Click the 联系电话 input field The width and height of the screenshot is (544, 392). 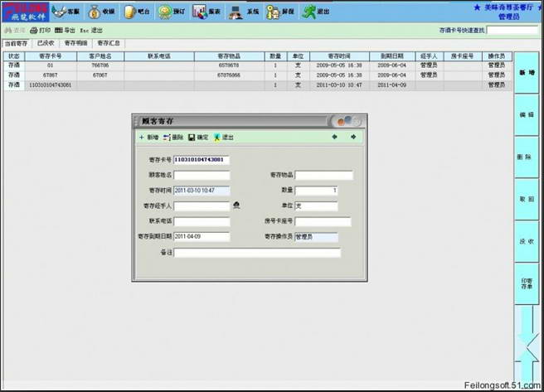(202, 221)
